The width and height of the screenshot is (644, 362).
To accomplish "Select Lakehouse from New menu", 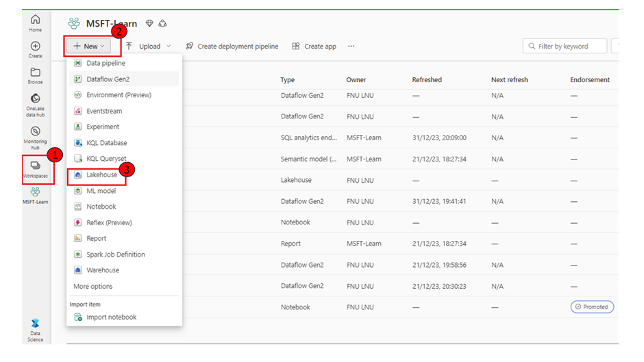I will pos(124,174).
